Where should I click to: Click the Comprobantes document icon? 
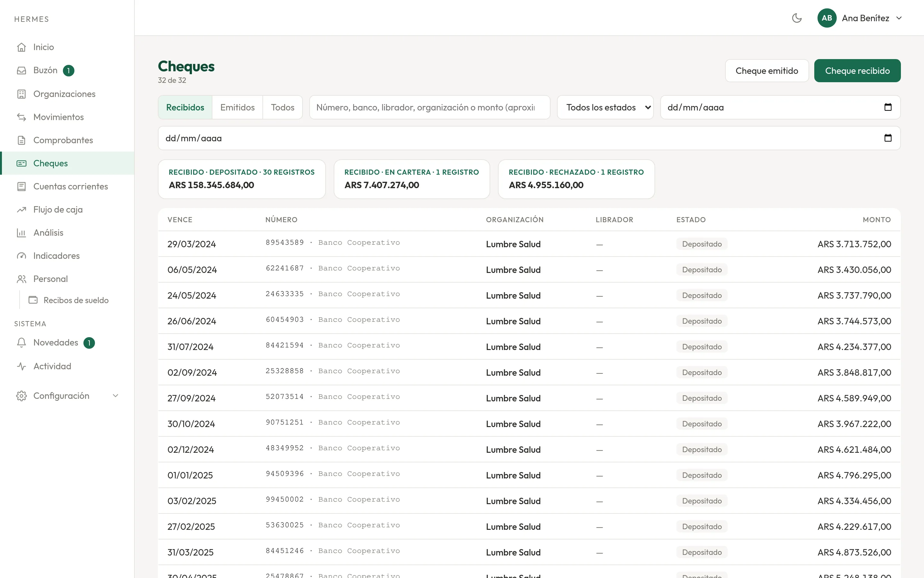point(21,140)
